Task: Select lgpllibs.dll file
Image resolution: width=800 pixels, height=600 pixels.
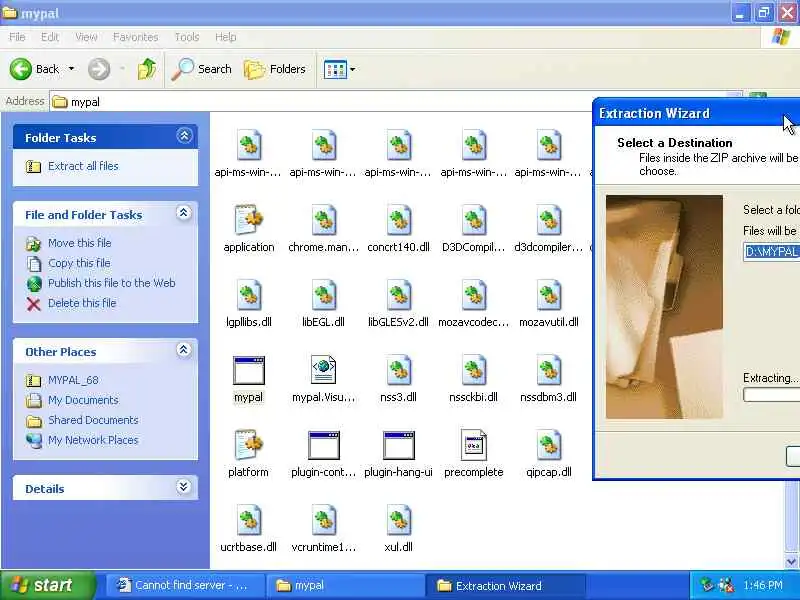Action: (x=248, y=294)
